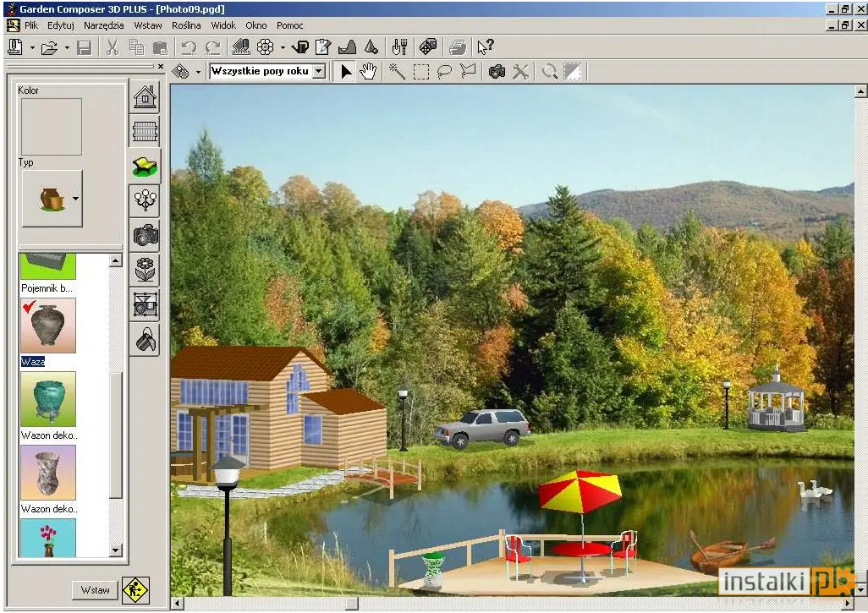The image size is (868, 613).
Task: Click the Cut scissors icon
Action: [x=113, y=47]
